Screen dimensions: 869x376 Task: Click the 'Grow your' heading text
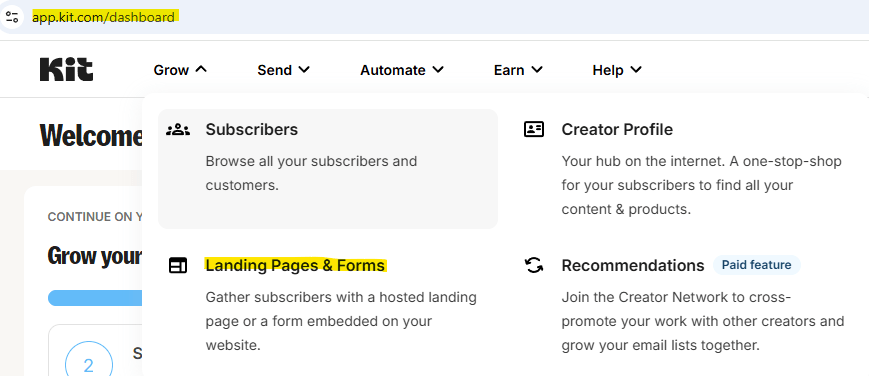[95, 256]
